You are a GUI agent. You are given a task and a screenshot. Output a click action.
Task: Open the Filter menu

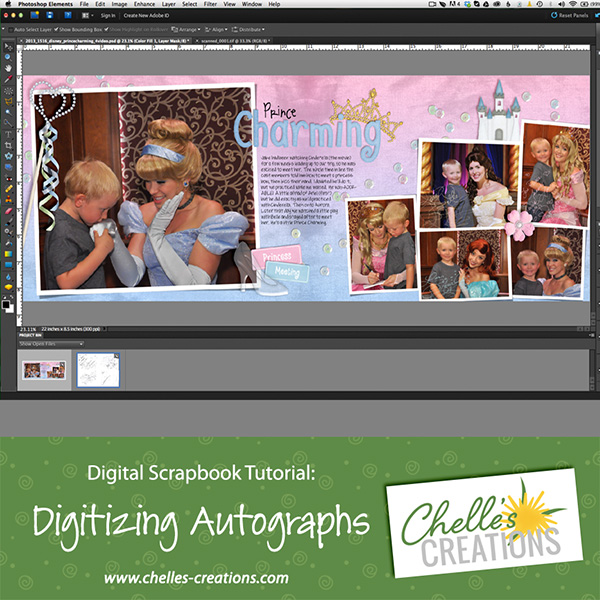click(210, 4)
